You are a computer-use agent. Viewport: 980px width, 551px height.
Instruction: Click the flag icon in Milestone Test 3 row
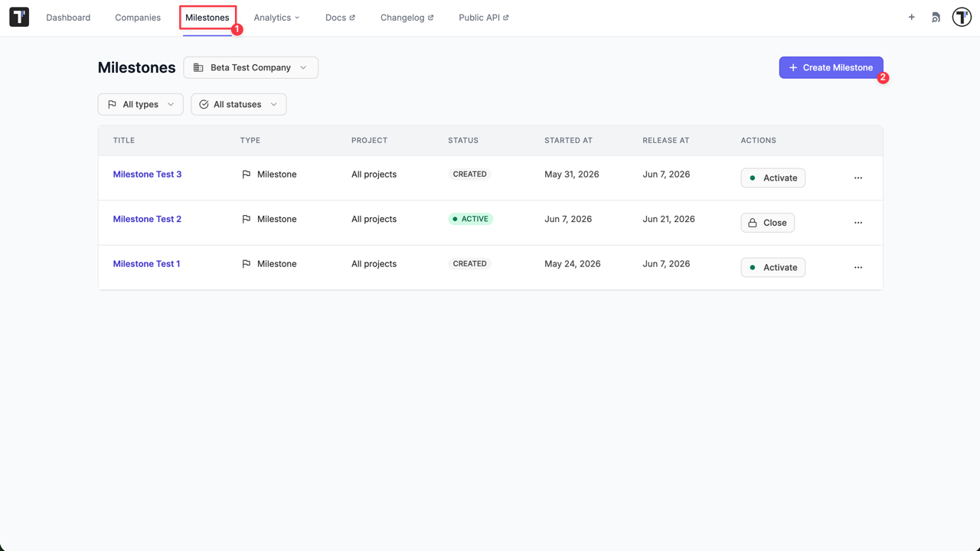tap(247, 174)
